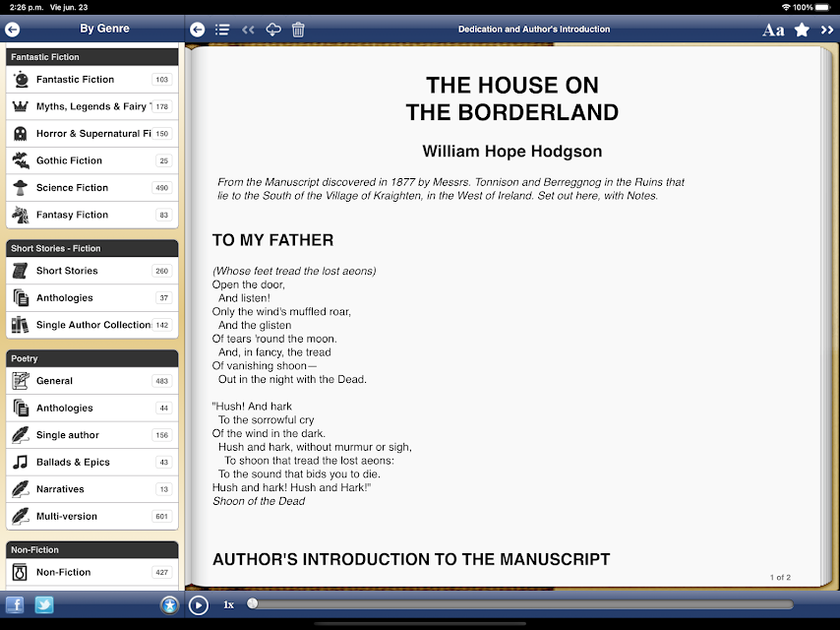Open Myths, Legends & Fairy genre
This screenshot has height=630, width=840.
point(92,106)
